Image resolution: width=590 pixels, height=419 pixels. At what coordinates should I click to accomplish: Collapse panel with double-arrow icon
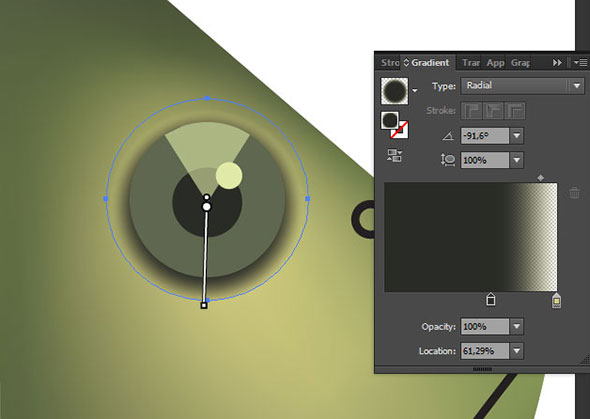(x=557, y=62)
